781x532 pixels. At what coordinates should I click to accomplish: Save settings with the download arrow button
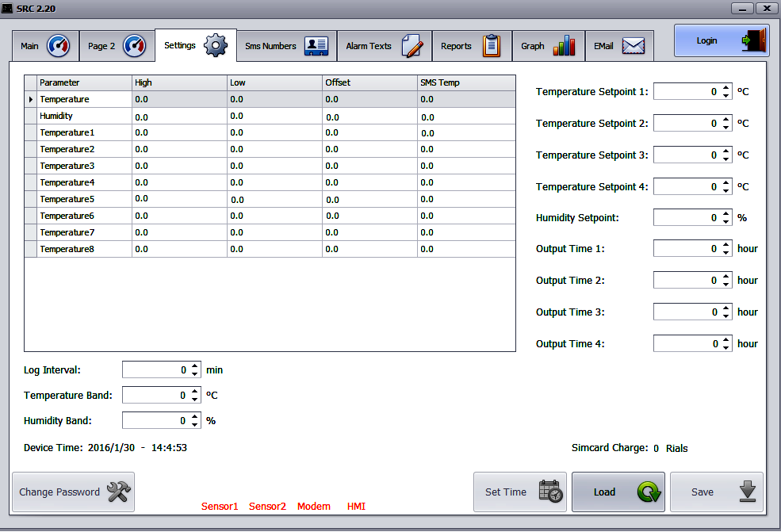pos(716,492)
